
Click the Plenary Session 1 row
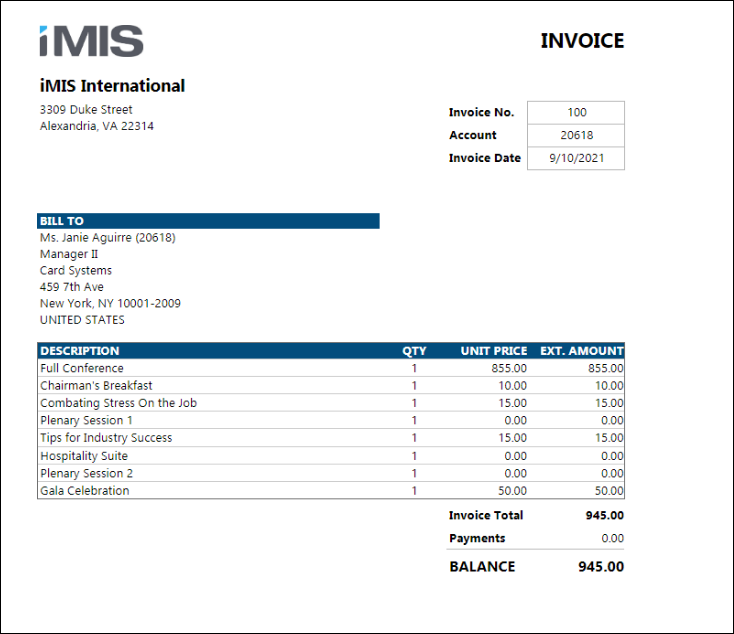331,420
